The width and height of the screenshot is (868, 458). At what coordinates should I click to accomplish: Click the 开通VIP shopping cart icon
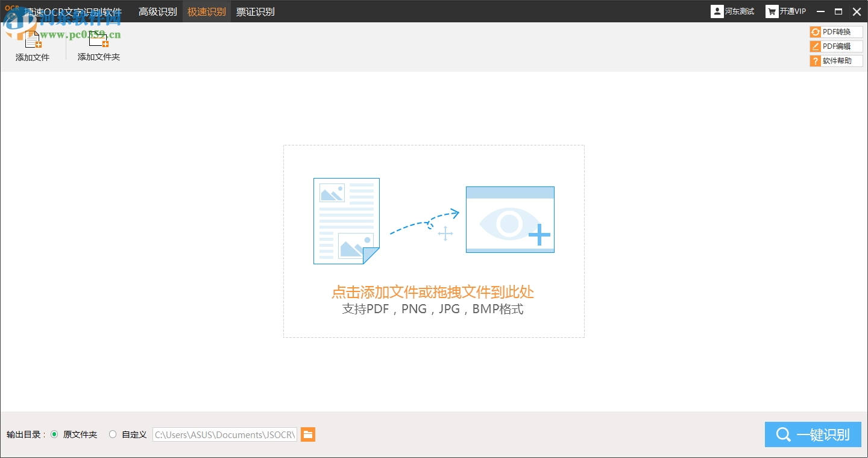(772, 11)
